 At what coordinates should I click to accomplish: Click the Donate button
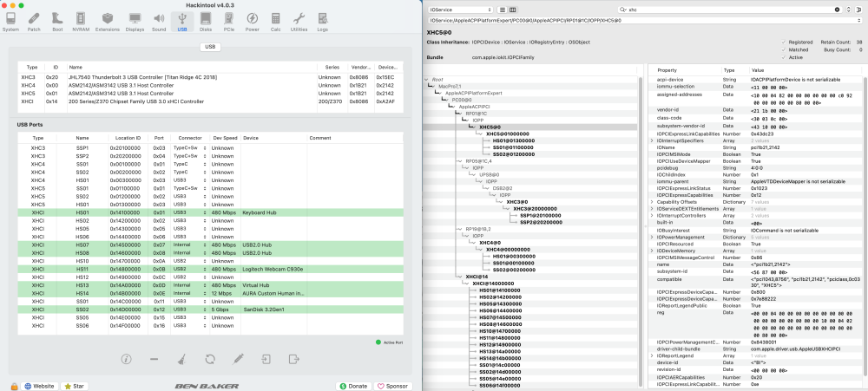[x=353, y=386]
